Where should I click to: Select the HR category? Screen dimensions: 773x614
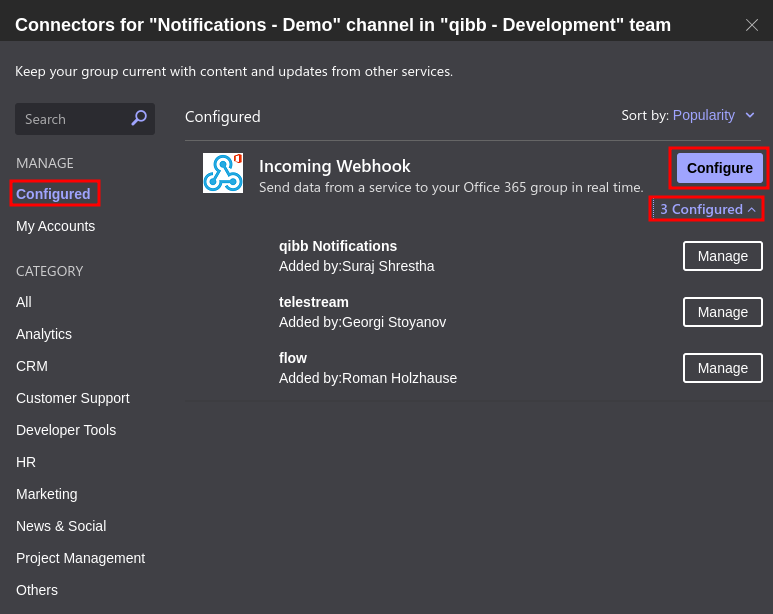point(26,462)
